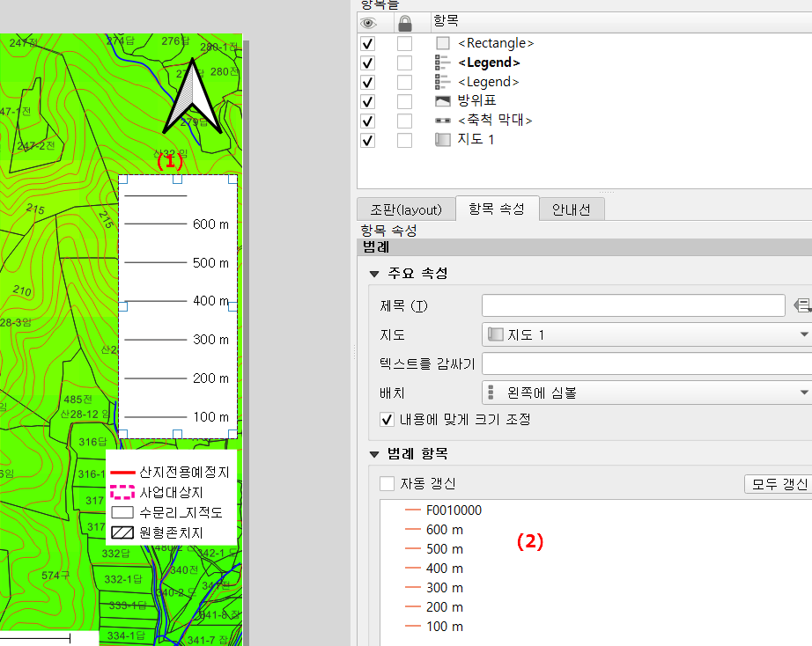
Task: Lock the bold Legend item
Action: coord(404,63)
